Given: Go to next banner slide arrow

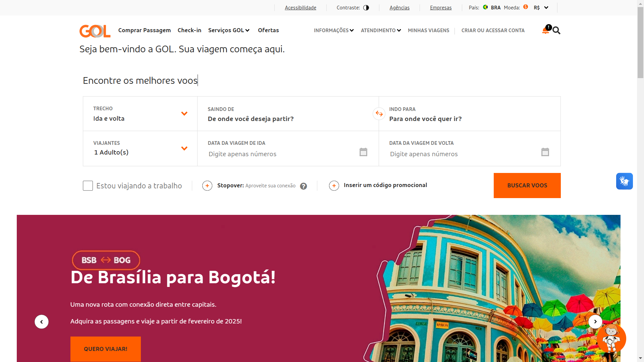Looking at the screenshot, I should [595, 322].
